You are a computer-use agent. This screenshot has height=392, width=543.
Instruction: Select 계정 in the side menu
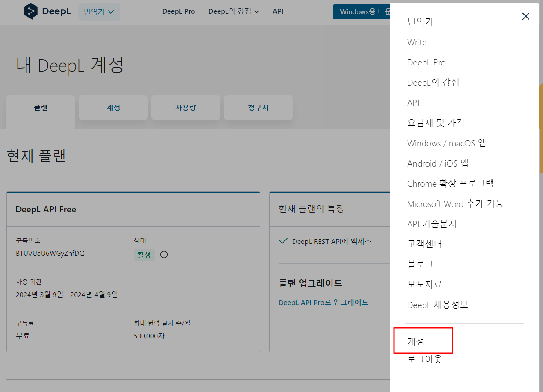[x=416, y=341]
